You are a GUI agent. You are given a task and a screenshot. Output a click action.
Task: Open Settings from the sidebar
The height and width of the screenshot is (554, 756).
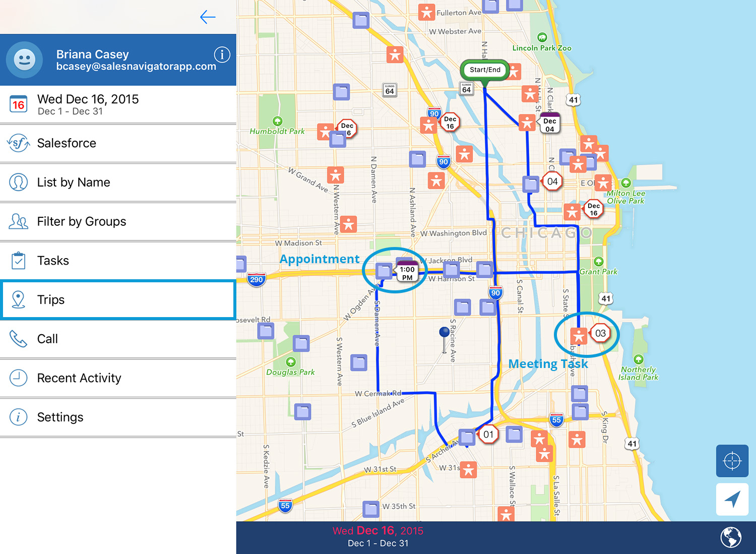click(118, 417)
